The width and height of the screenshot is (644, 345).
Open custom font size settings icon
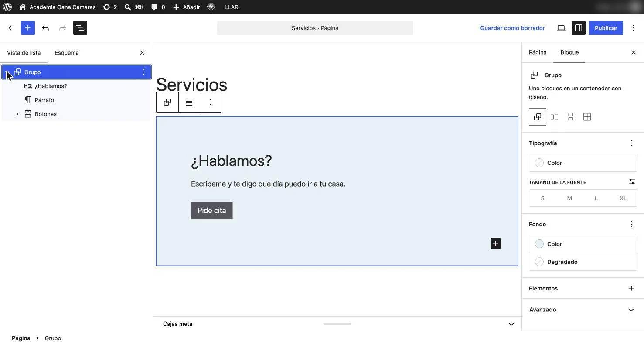click(x=632, y=181)
